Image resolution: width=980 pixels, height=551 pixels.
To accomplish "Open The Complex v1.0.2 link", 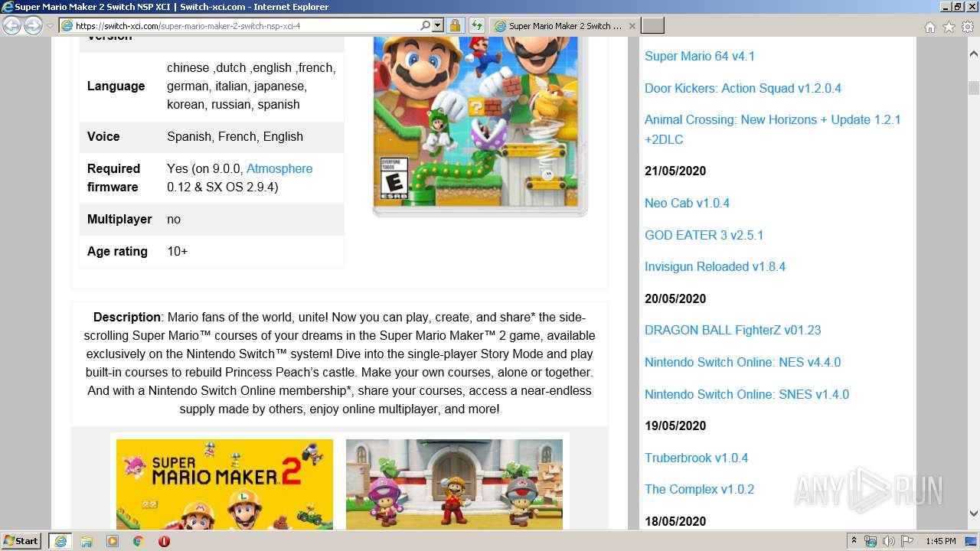I will [x=699, y=489].
